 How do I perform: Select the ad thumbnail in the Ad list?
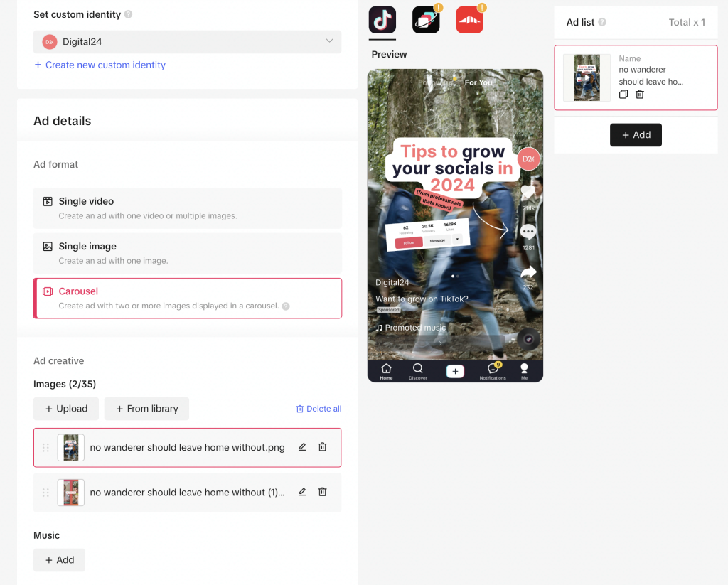pos(586,77)
